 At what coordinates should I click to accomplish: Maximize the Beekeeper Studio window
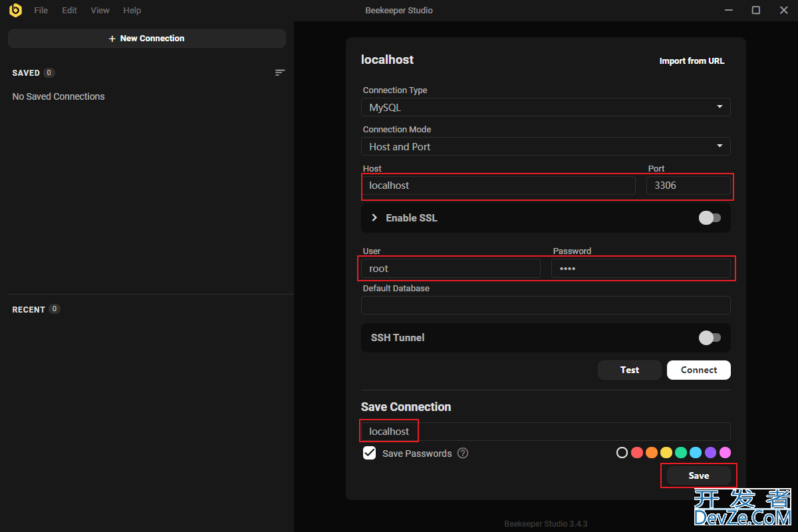coord(756,10)
